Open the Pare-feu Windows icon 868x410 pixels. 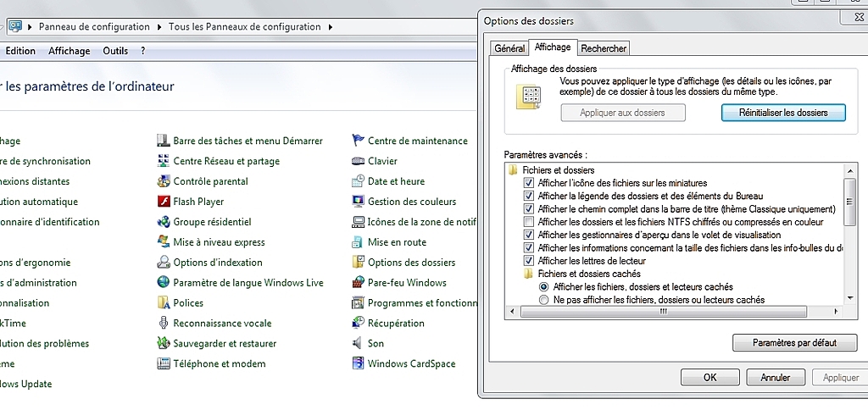[359, 282]
